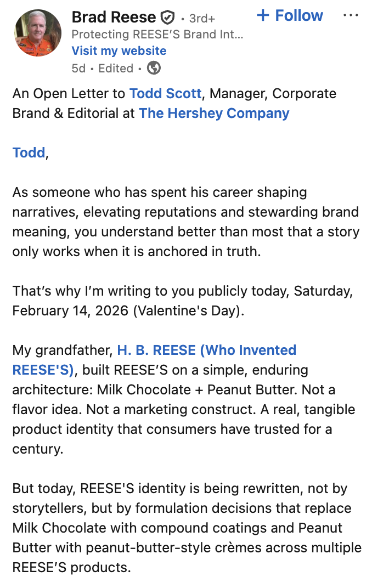Open Brad Reese's profile photo
The width and height of the screenshot is (372, 588).
(37, 33)
